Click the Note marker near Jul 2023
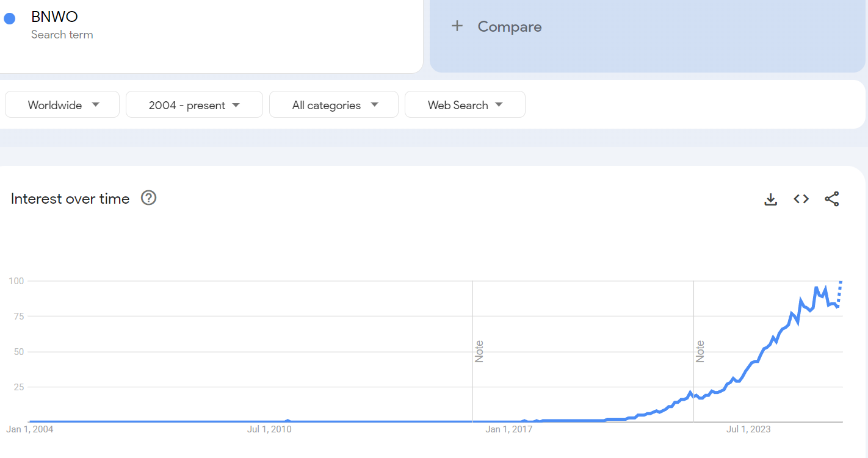868x458 pixels. click(700, 352)
